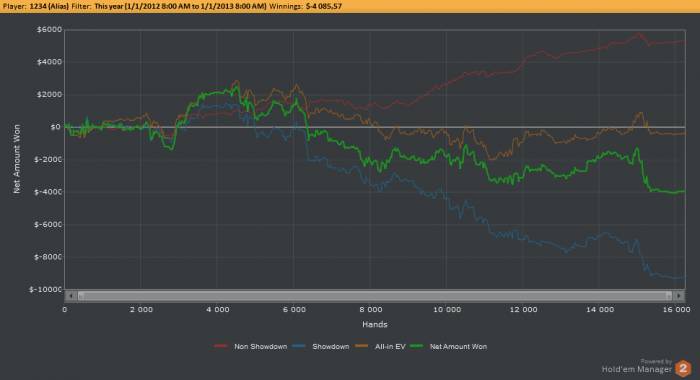Viewport: 700px width, 380px height.
Task: Click the left grip handle of the scrollbar
Action: [x=81, y=296]
